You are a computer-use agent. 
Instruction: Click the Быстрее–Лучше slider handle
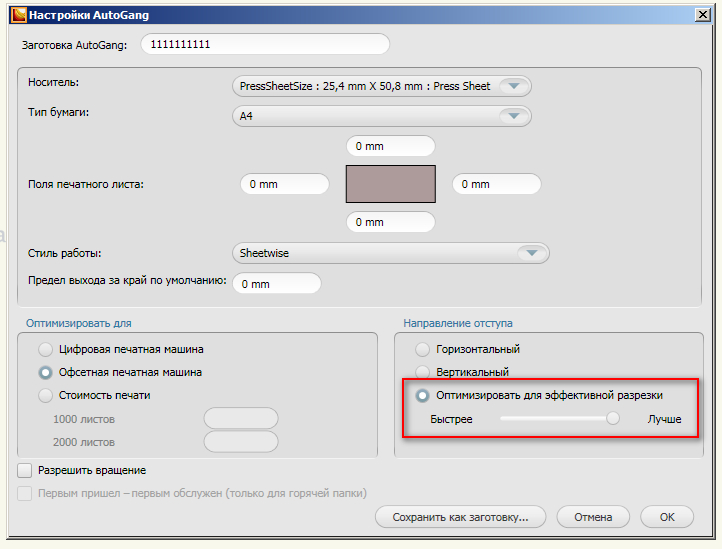coord(612,418)
